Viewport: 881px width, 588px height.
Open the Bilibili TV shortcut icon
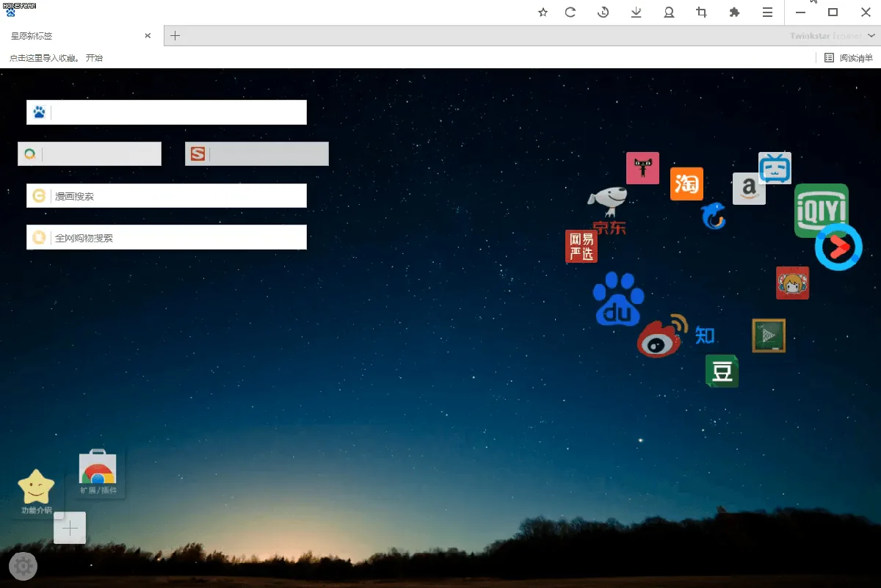click(775, 168)
